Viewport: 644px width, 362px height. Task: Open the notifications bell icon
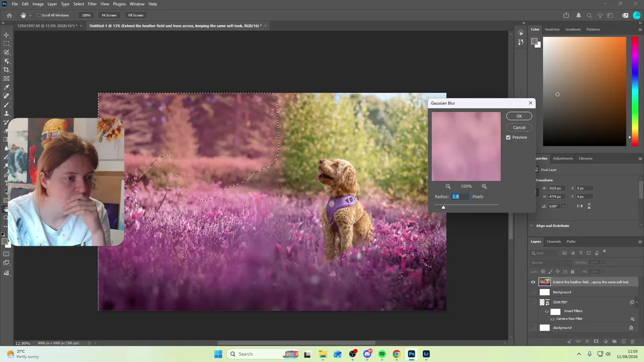coord(579,15)
